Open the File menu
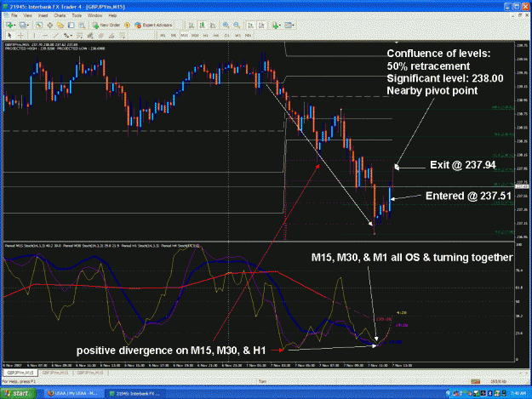The height and width of the screenshot is (399, 532). (x=14, y=15)
